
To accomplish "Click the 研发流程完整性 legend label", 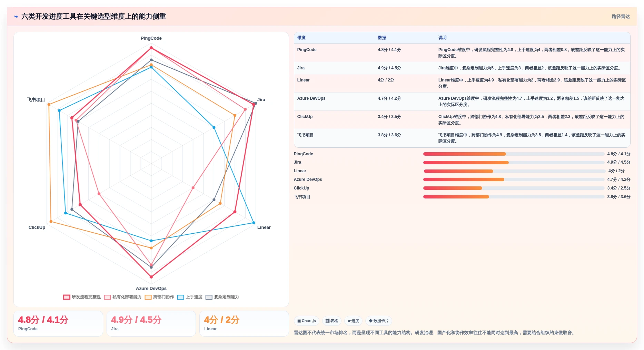I will coord(86,297).
